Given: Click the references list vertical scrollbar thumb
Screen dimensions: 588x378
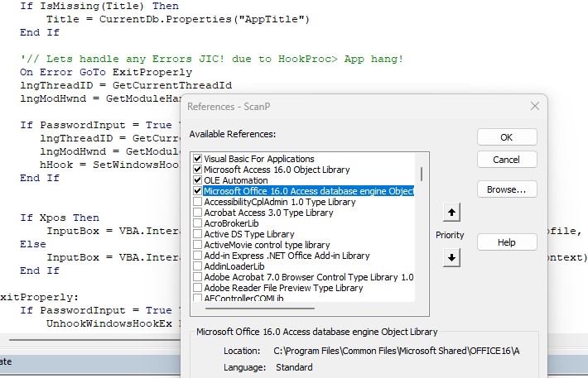Looking at the screenshot, I should pyautogui.click(x=422, y=175).
